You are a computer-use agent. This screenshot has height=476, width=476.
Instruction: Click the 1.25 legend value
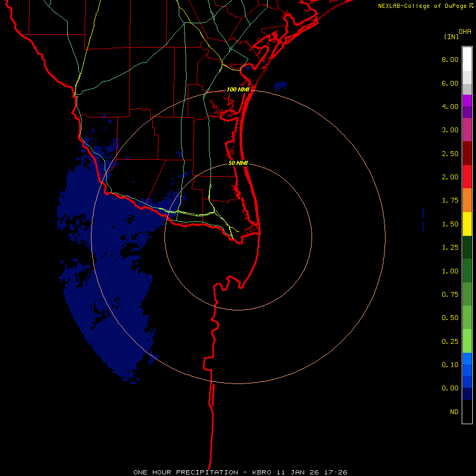450,248
